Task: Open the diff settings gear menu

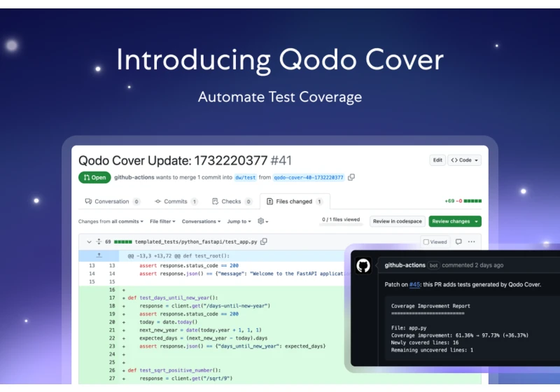Action: coord(263,221)
